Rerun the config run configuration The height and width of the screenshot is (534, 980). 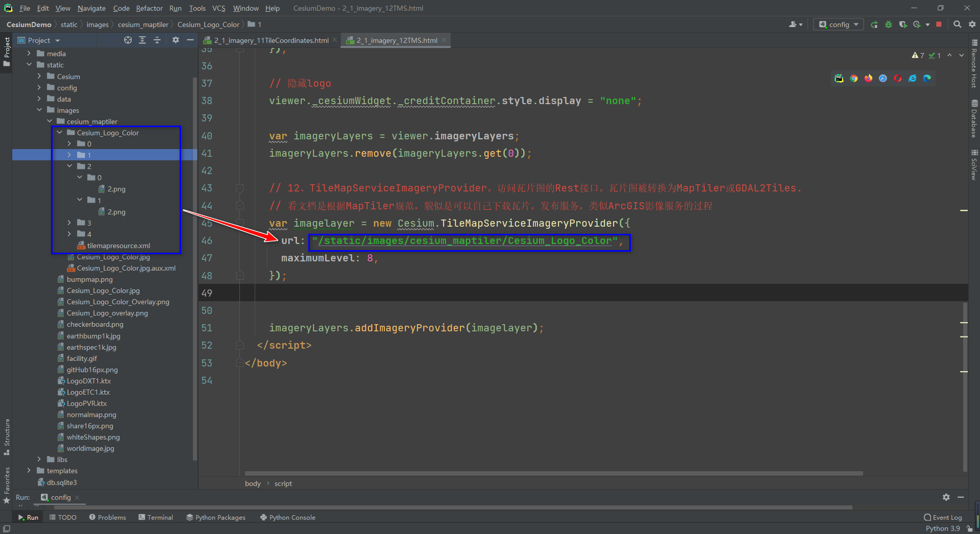tap(874, 25)
